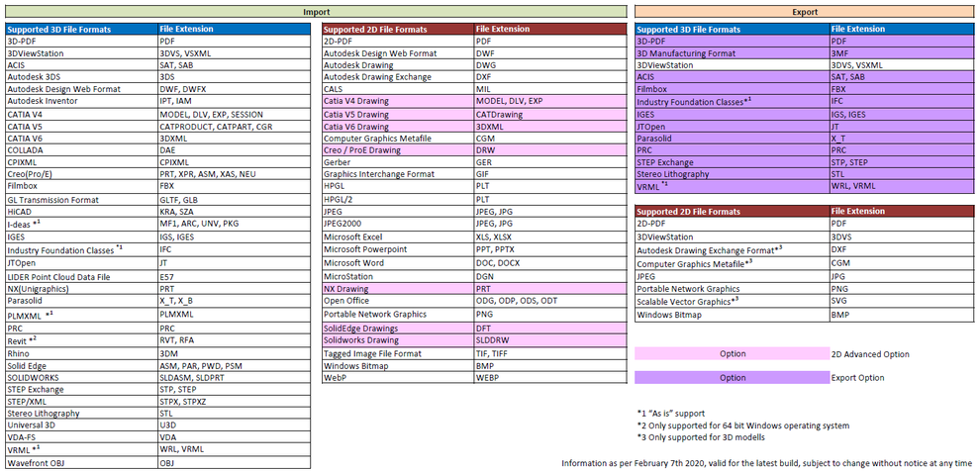The width and height of the screenshot is (980, 472).
Task: Click 'Creo / ProE Drawing' format cell
Action: pos(398,150)
